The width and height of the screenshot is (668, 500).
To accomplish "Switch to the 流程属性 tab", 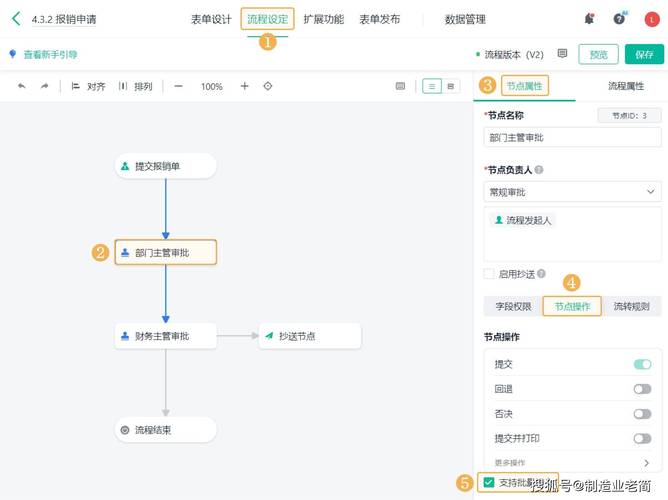I will click(x=626, y=87).
